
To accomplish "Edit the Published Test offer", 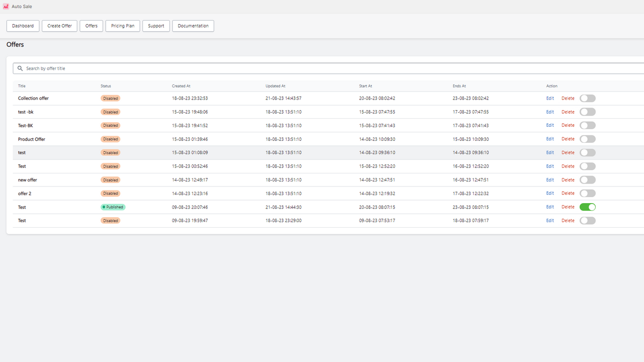I will (x=550, y=207).
